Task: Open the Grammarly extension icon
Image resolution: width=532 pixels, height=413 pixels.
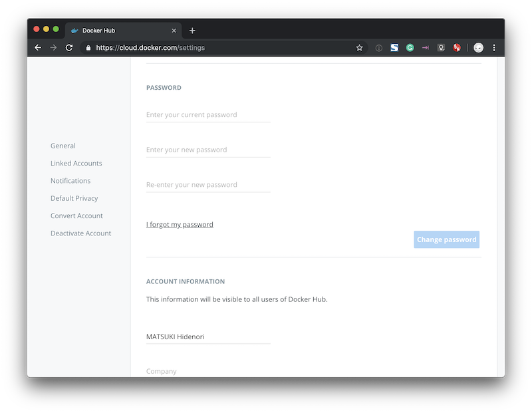Action: [x=410, y=48]
